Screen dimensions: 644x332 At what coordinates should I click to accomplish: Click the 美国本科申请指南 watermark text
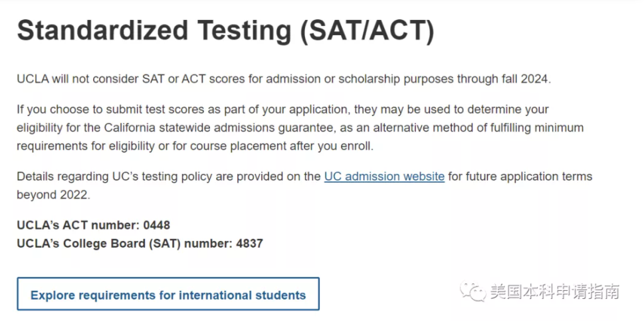click(554, 291)
